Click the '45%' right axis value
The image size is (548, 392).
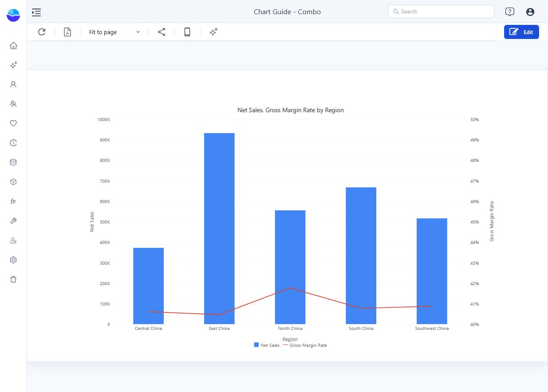(474, 222)
